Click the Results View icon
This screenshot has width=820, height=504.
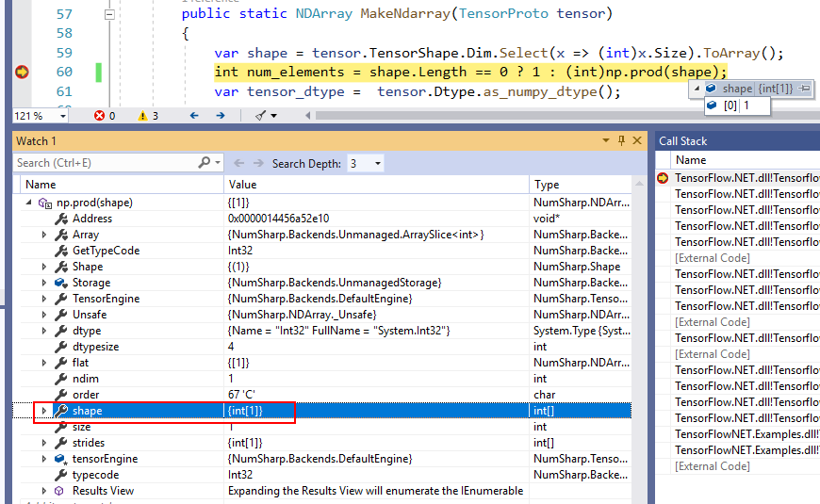tap(59, 491)
